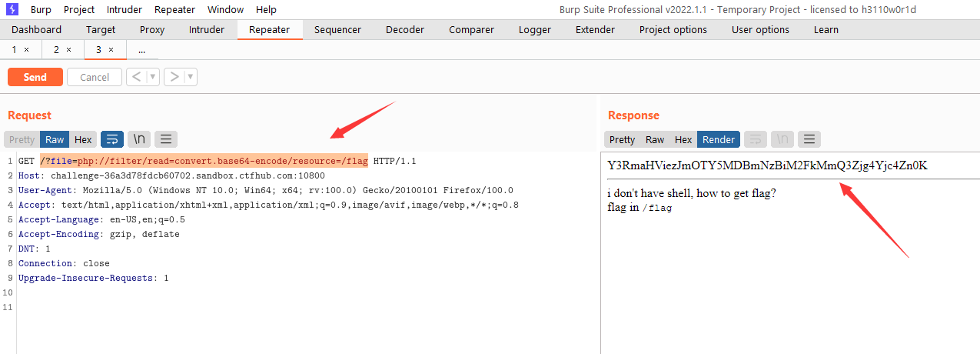
Task: Switch Response view to Pretty
Action: (622, 139)
